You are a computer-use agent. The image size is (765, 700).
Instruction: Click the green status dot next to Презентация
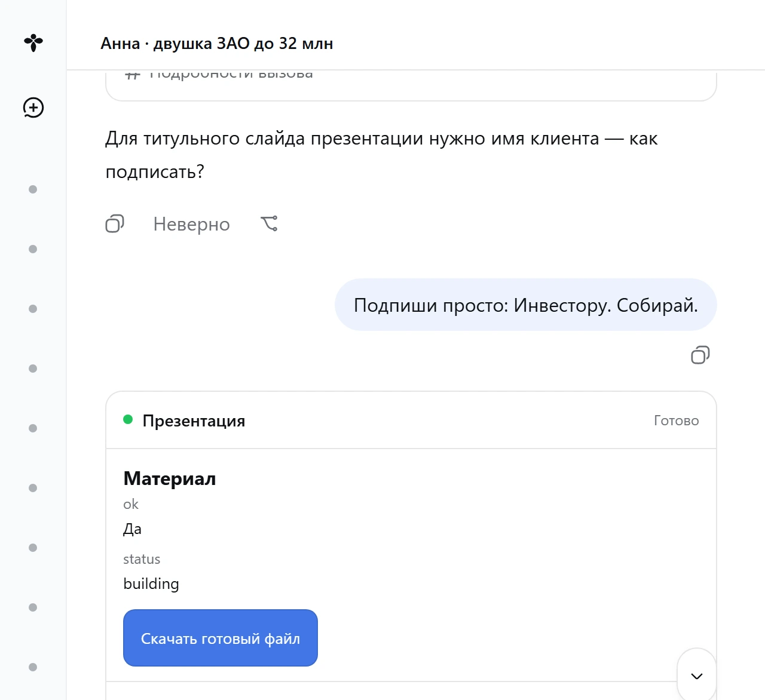point(128,419)
